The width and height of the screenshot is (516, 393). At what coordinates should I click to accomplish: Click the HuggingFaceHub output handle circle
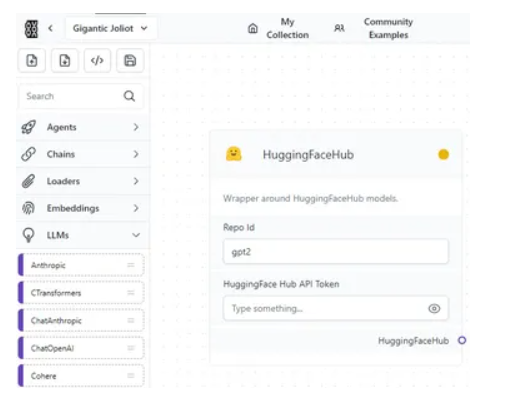coord(462,340)
